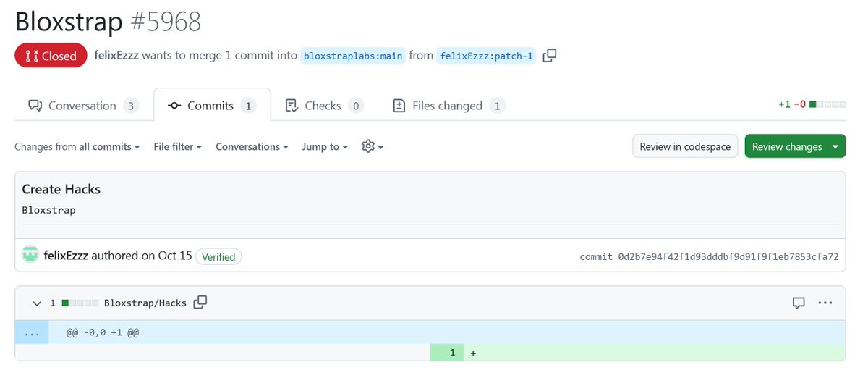868x386 pixels.
Task: Open the three-dots file options menu
Action: point(825,303)
